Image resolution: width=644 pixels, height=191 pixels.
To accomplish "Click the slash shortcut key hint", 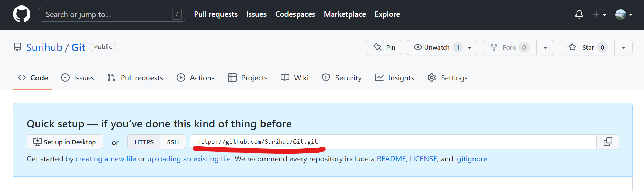I will coord(177,14).
